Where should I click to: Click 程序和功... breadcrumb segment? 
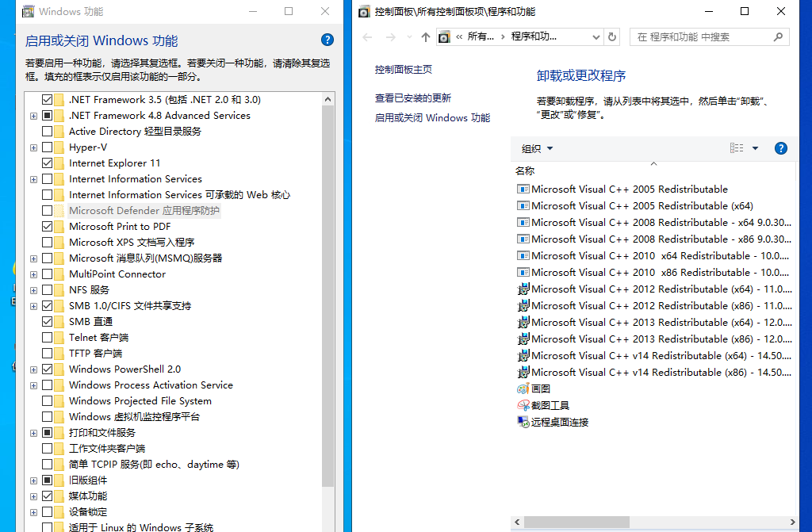click(534, 36)
